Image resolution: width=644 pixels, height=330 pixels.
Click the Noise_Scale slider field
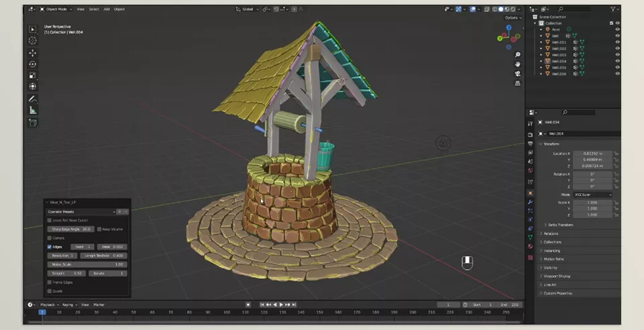pyautogui.click(x=87, y=264)
